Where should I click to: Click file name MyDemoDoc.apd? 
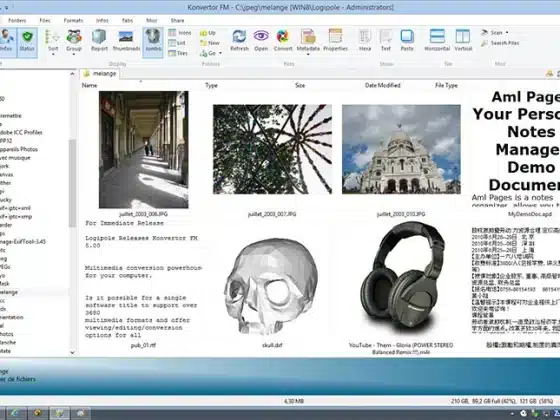530,214
